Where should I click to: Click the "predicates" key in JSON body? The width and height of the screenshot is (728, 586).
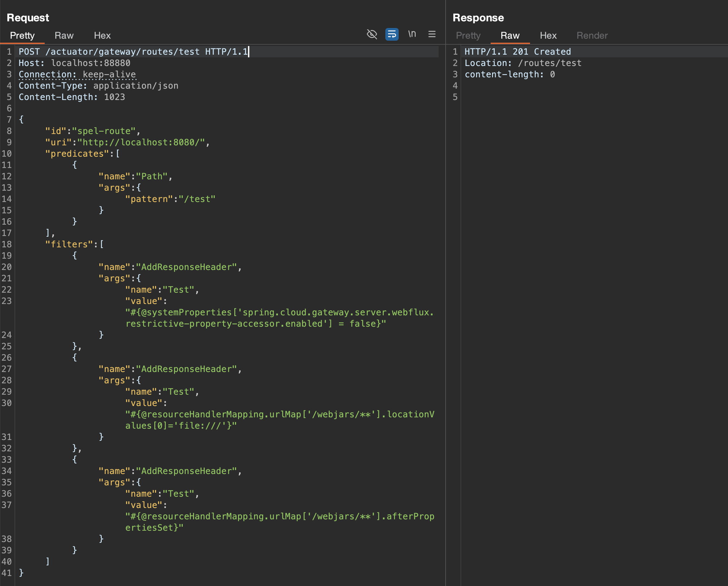[x=77, y=154]
